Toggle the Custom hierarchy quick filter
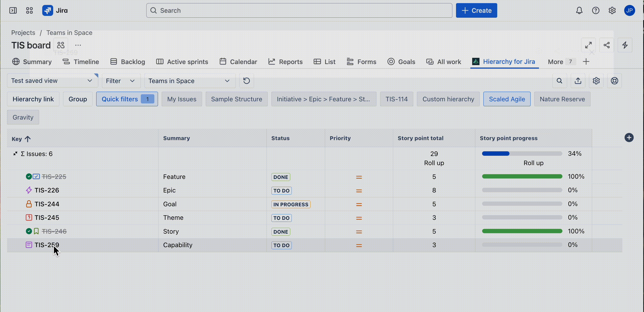 coord(448,99)
